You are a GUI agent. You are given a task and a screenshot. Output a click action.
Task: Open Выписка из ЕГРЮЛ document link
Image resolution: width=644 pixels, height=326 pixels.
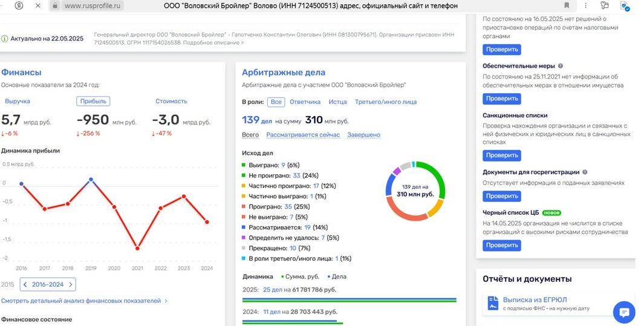(x=535, y=300)
